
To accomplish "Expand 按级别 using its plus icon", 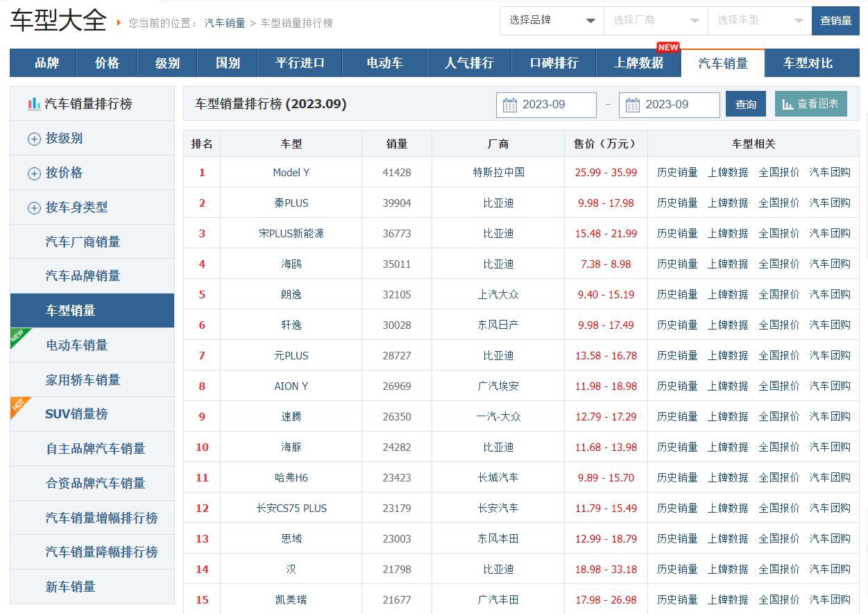I will pos(34,139).
